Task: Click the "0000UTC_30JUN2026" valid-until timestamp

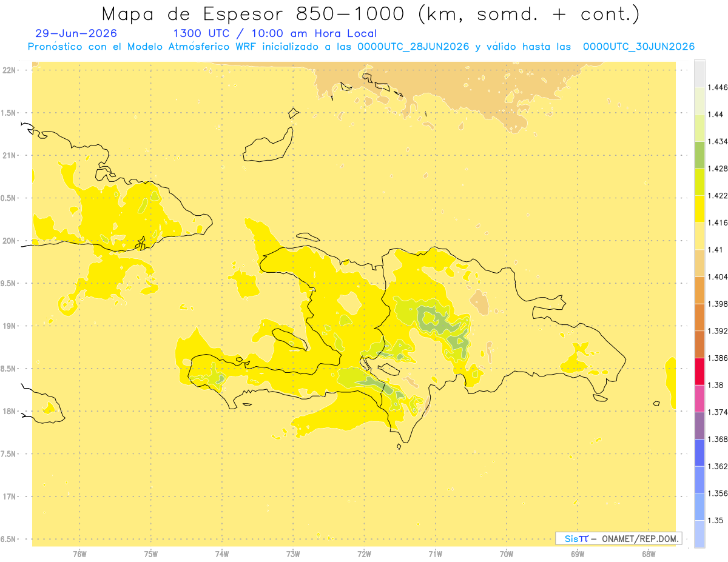Action: pos(638,47)
